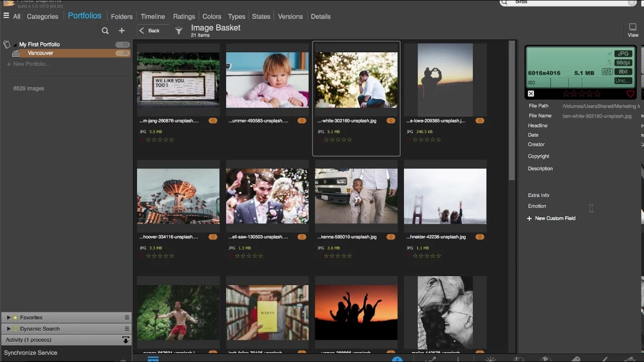
Task: Click the plus icon to add portfolio
Action: 122,31
